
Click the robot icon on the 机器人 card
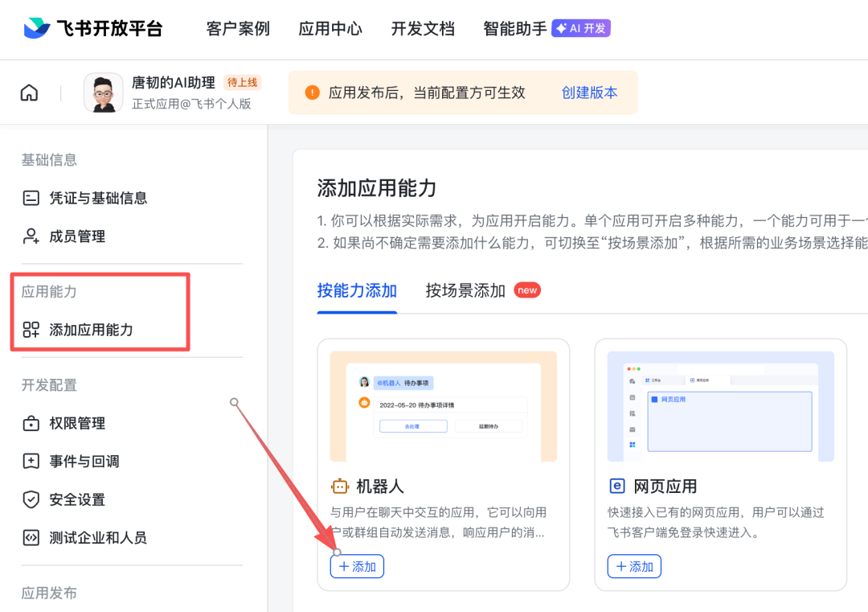[x=342, y=486]
